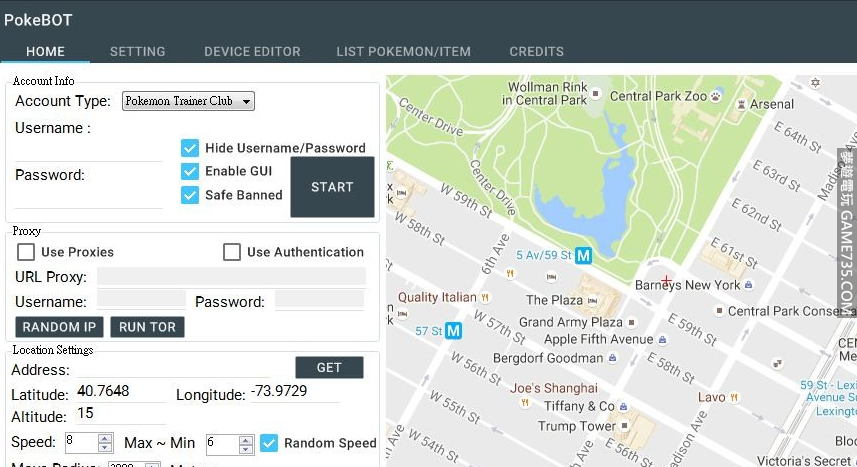Click the 57 St metro station icon
This screenshot has width=857, height=467.
(x=453, y=330)
